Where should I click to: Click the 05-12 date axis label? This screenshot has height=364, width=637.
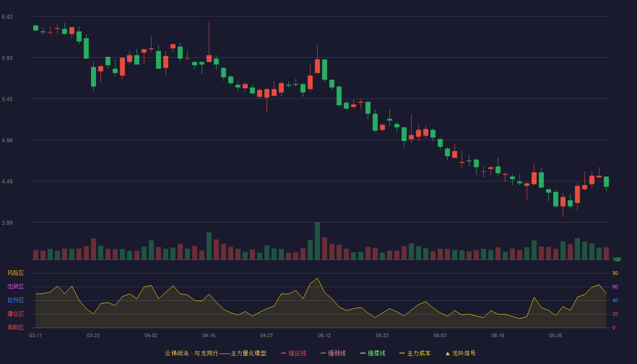[324, 335]
